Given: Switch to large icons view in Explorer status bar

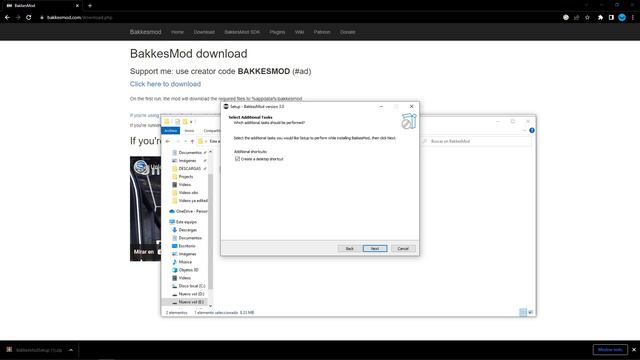Looking at the screenshot, I should (531, 312).
